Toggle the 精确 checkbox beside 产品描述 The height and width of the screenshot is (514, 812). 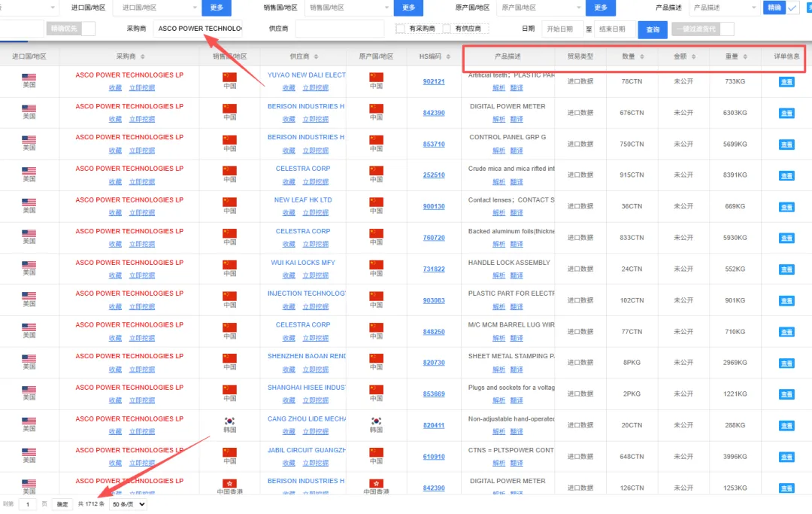click(x=792, y=8)
